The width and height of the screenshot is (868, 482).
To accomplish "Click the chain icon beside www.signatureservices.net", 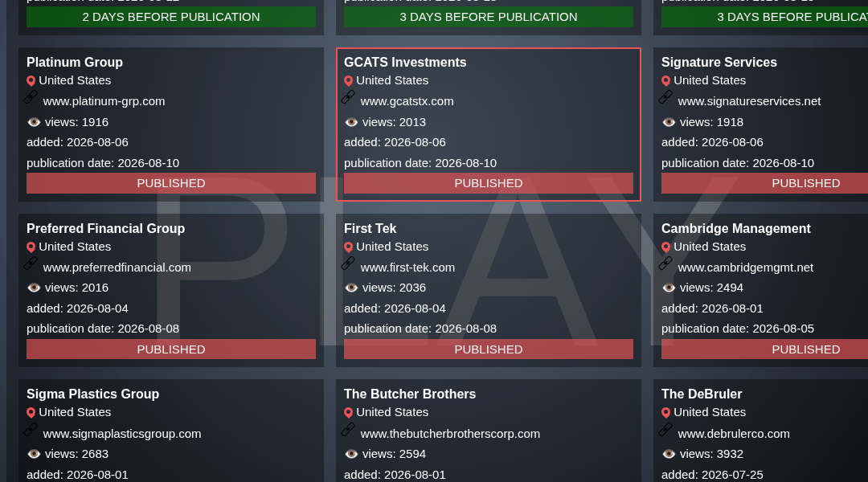I will point(665,97).
